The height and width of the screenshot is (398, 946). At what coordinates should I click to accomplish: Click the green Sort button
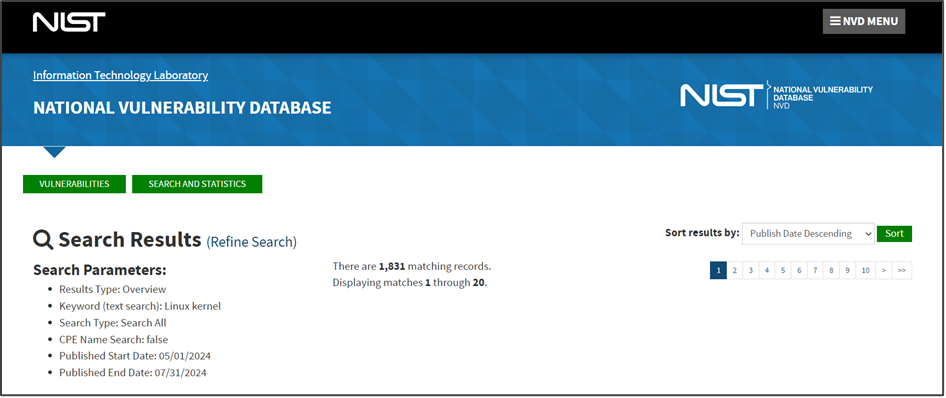tap(894, 233)
